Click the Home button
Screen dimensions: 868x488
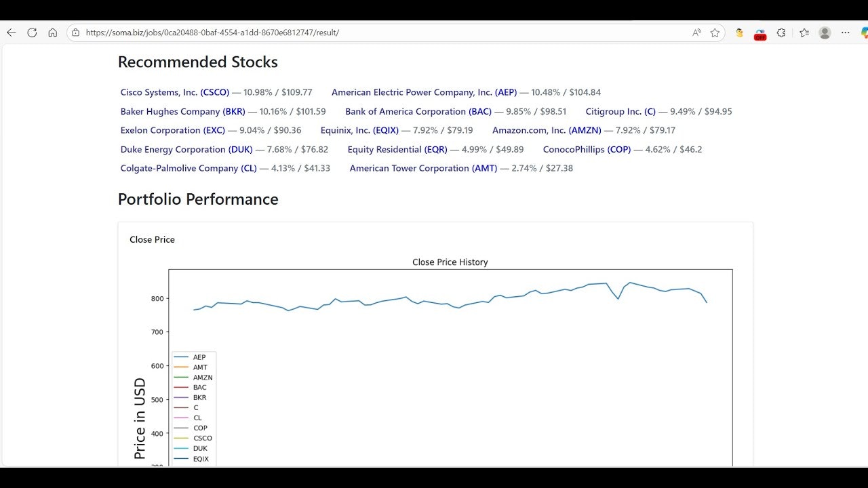[x=53, y=32]
